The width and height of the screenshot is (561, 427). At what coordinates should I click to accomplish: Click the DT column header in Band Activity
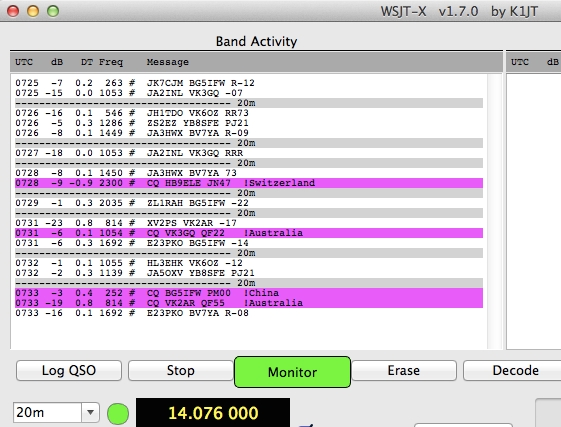tap(87, 62)
